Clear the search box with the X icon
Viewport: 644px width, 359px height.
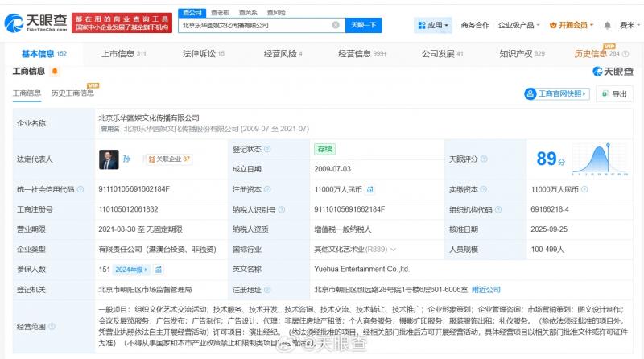[336, 25]
